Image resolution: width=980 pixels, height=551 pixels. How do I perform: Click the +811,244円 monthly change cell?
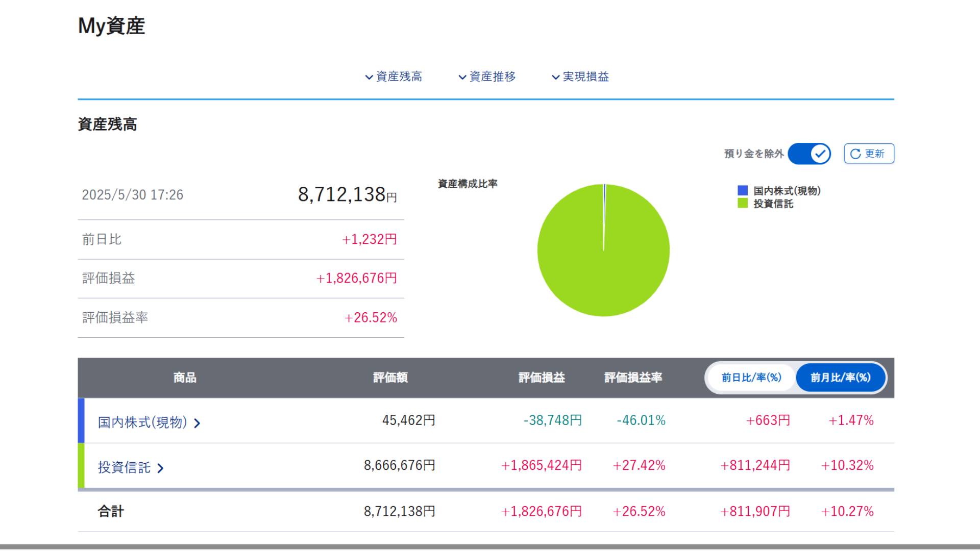(755, 465)
